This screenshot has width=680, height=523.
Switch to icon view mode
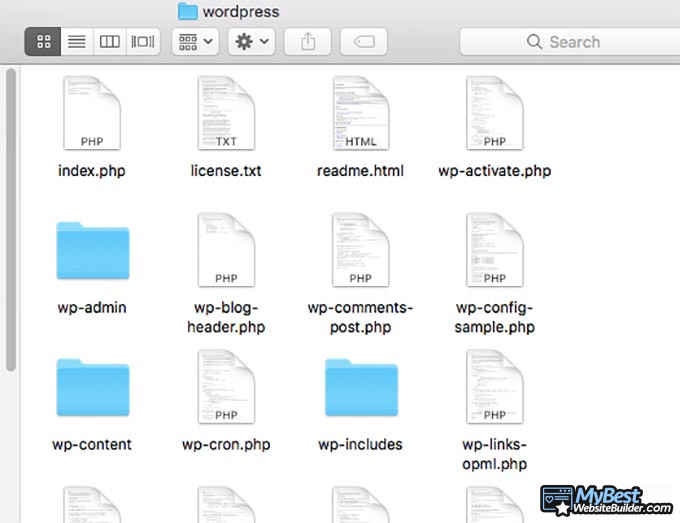pyautogui.click(x=43, y=42)
